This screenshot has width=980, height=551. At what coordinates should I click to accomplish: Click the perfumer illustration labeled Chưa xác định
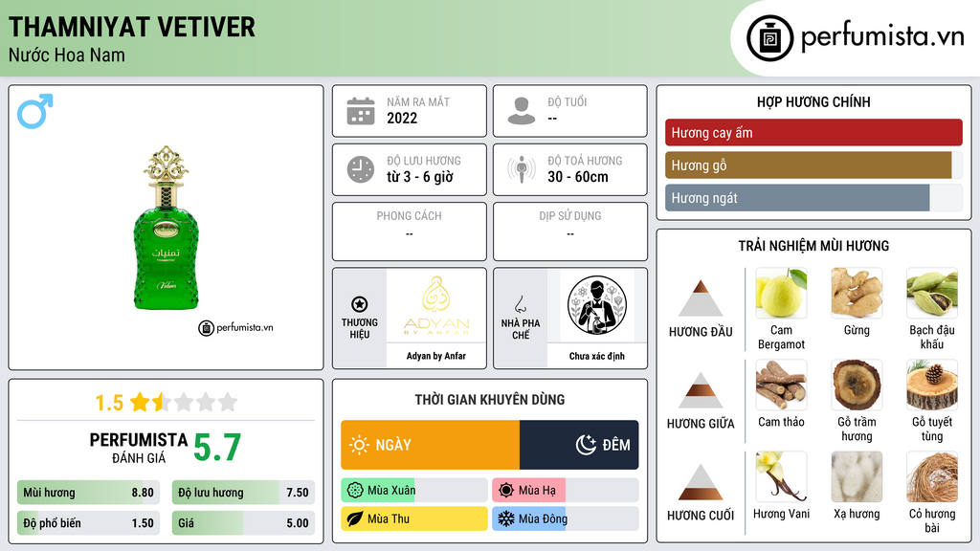pos(597,305)
